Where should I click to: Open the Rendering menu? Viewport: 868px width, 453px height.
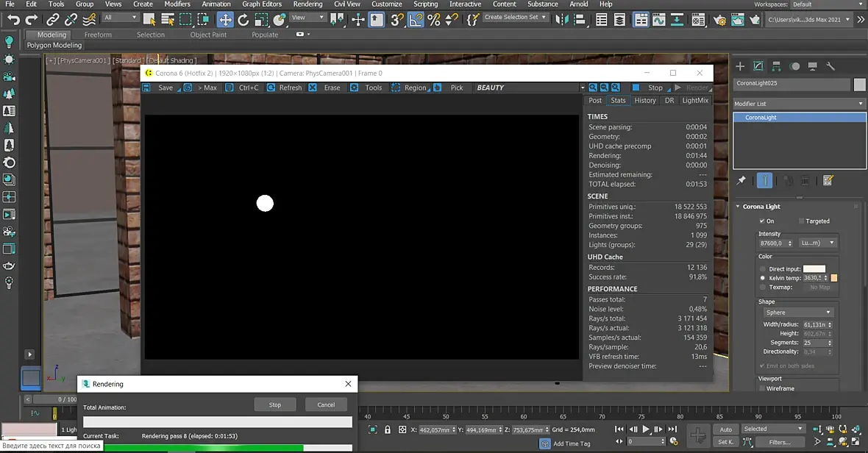click(307, 4)
